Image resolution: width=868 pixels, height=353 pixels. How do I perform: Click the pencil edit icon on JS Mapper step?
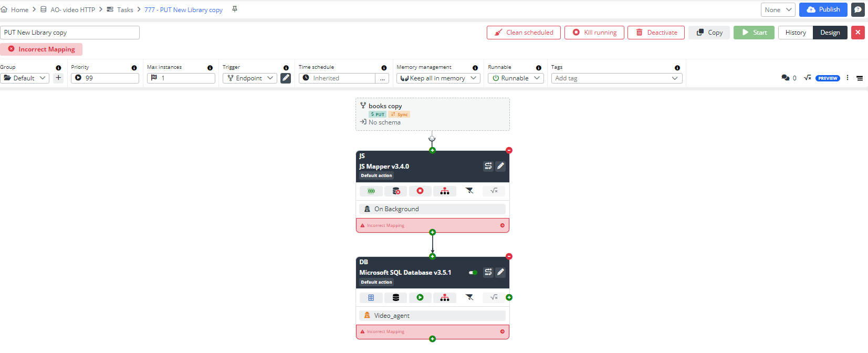[500, 166]
